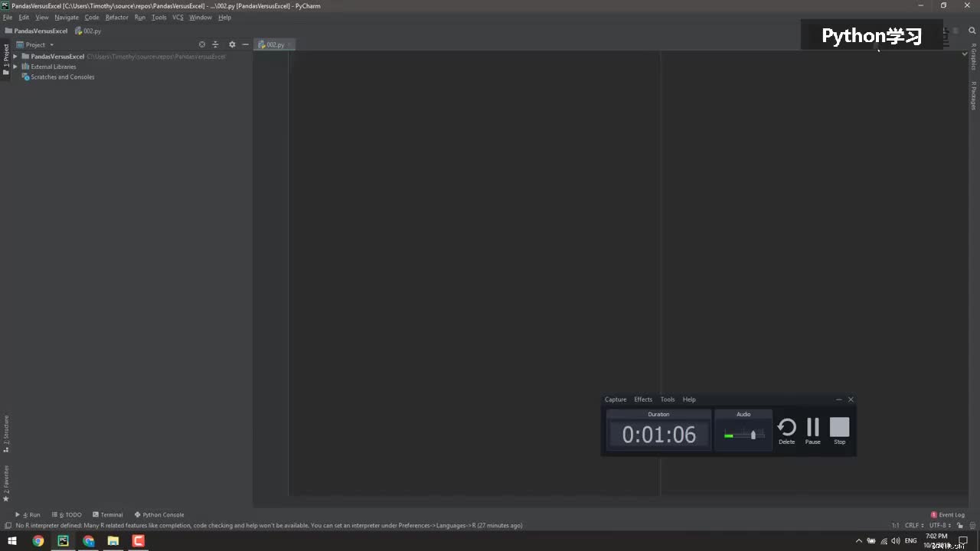Open the recorder's Help menu

point(689,399)
